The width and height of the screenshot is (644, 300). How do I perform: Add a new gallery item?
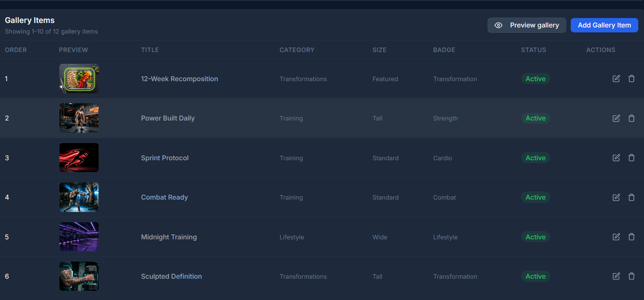(x=604, y=25)
